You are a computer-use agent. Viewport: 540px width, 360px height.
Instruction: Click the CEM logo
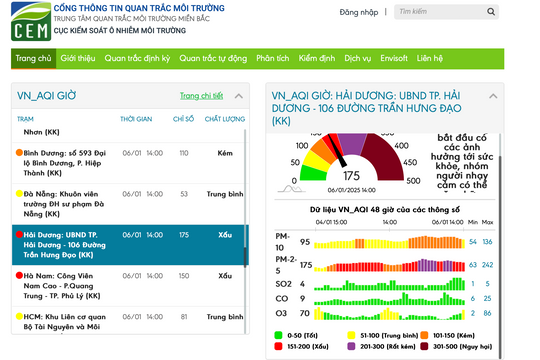[31, 21]
